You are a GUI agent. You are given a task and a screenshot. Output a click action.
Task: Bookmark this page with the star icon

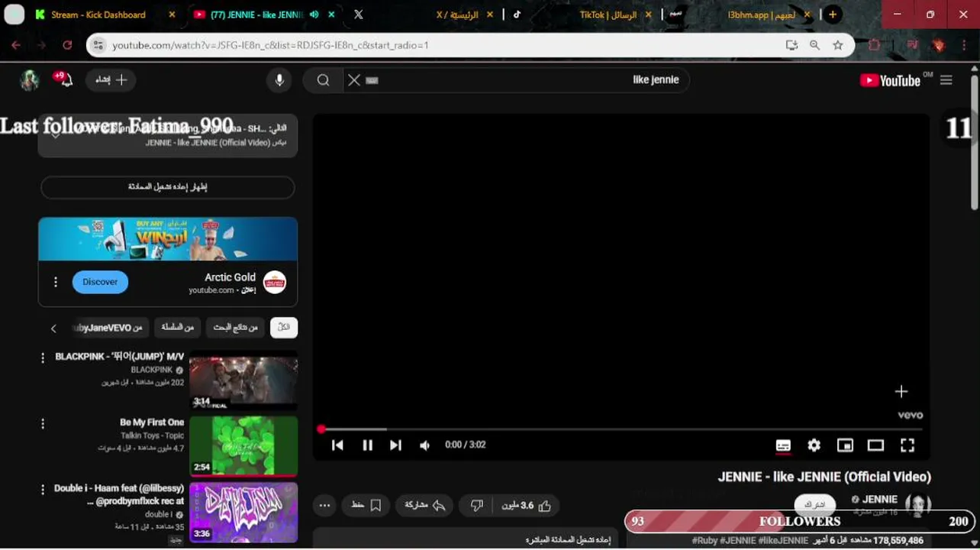click(x=838, y=45)
